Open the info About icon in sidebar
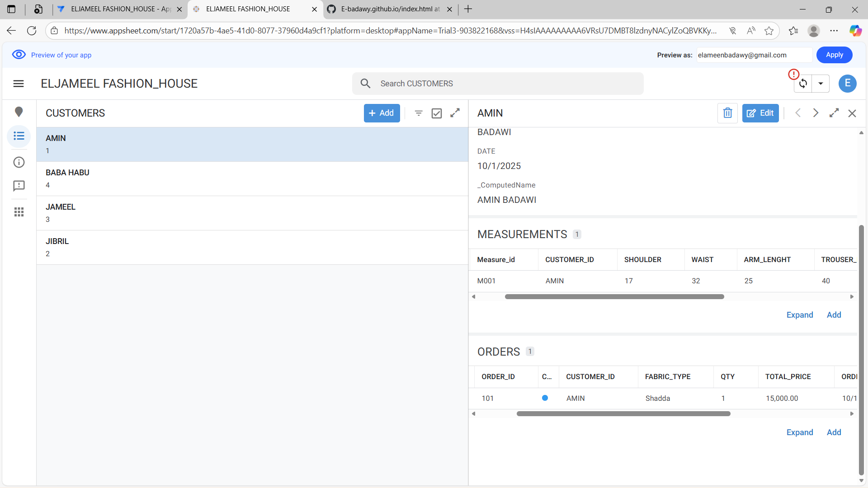Image resolution: width=868 pixels, height=488 pixels. click(19, 162)
